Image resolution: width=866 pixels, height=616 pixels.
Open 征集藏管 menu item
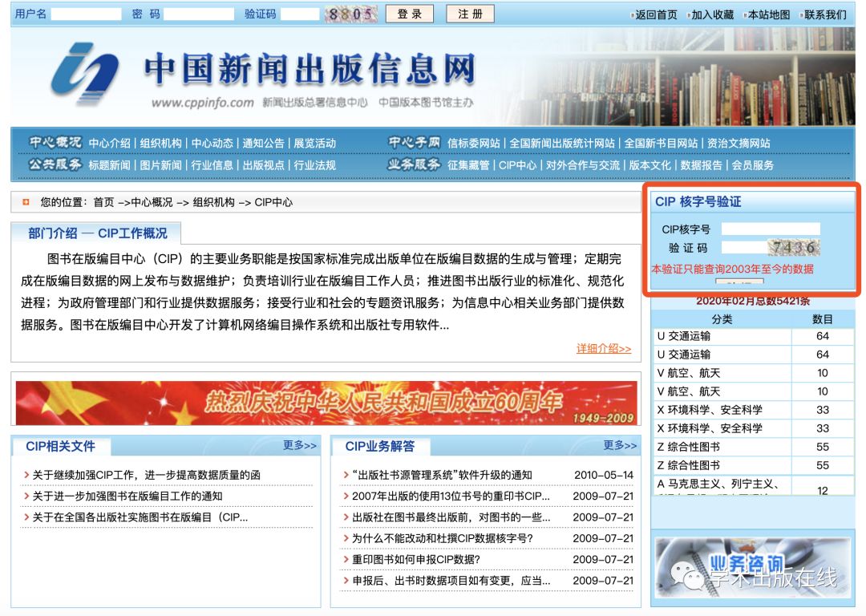468,165
